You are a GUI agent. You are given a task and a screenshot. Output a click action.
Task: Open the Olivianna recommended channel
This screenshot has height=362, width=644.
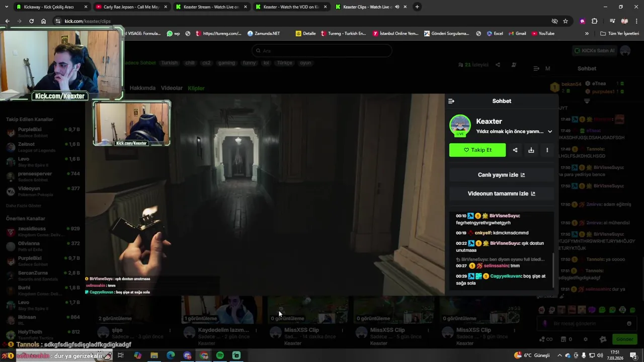(43, 246)
